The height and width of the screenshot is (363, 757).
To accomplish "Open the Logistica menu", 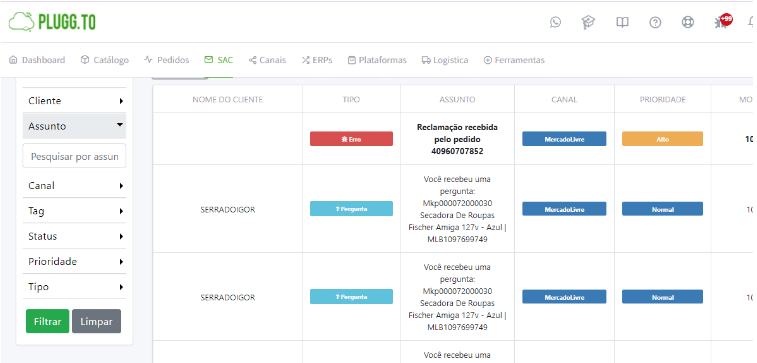I will pyautogui.click(x=445, y=60).
